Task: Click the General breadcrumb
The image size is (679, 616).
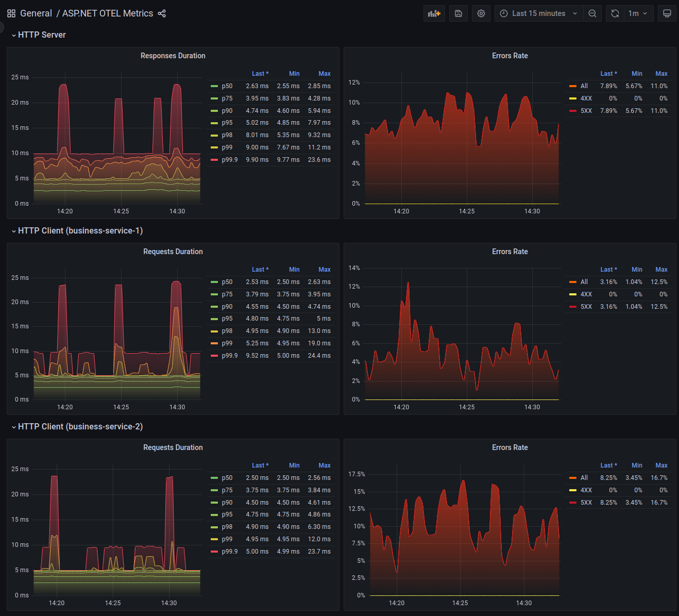Action: (x=36, y=13)
